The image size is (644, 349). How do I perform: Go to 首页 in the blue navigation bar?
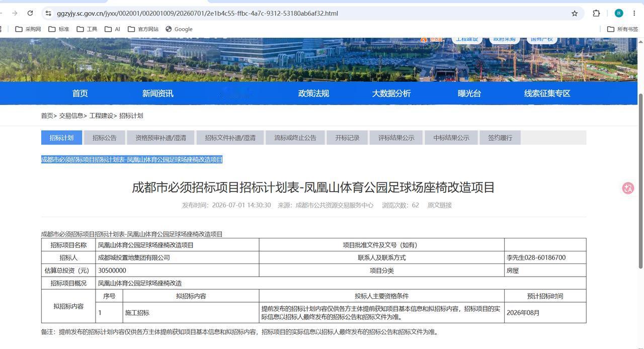pyautogui.click(x=80, y=94)
